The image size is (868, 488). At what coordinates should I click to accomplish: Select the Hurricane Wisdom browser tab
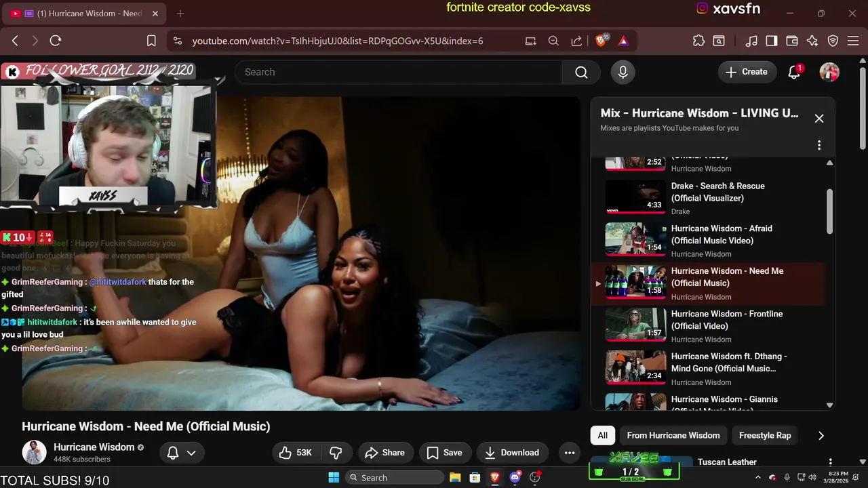(x=83, y=14)
